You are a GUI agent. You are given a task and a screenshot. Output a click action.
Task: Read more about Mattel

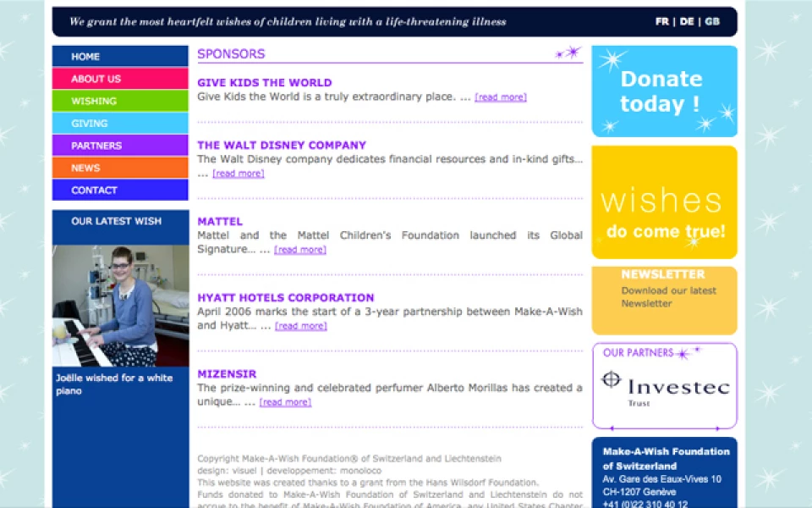point(300,249)
